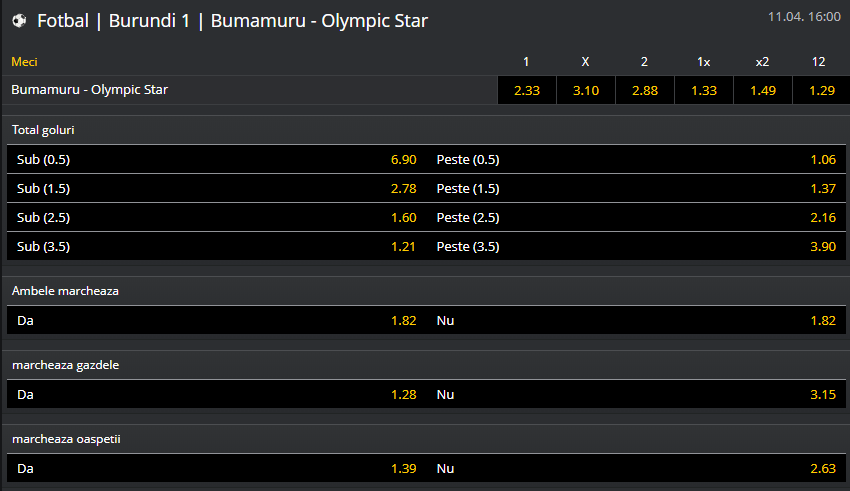The height and width of the screenshot is (491, 850).
Task: Choose away win odds 2.88
Action: (644, 90)
